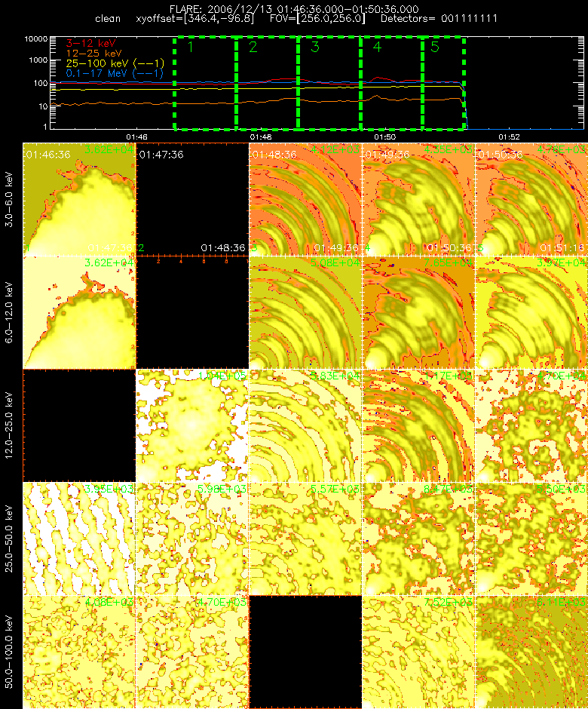This screenshot has width=588, height=709.
Task: Click the yellow 25-100 keV legend entry
Action: pos(115,63)
